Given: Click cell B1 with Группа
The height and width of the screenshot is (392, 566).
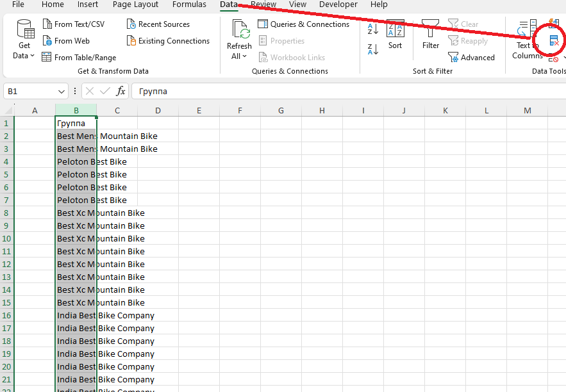Looking at the screenshot, I should (76, 124).
